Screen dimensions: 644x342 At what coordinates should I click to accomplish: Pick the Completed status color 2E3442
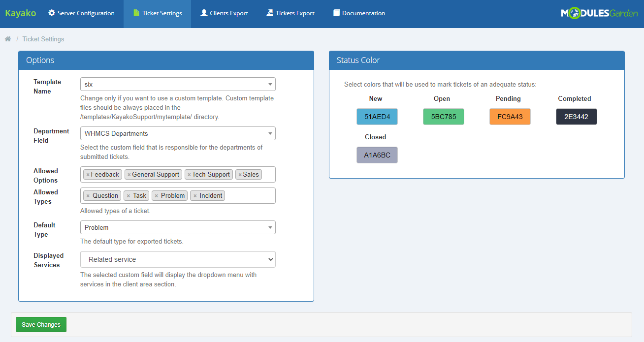click(577, 117)
